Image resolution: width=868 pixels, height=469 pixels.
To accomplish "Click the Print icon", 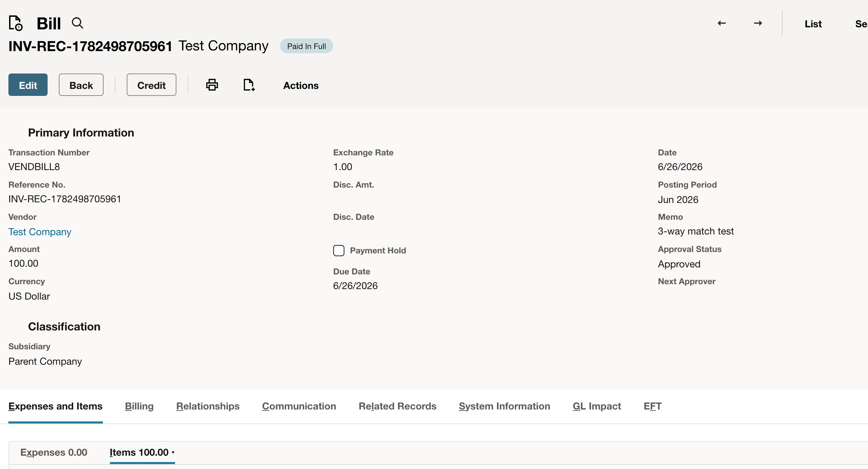I will coord(212,85).
